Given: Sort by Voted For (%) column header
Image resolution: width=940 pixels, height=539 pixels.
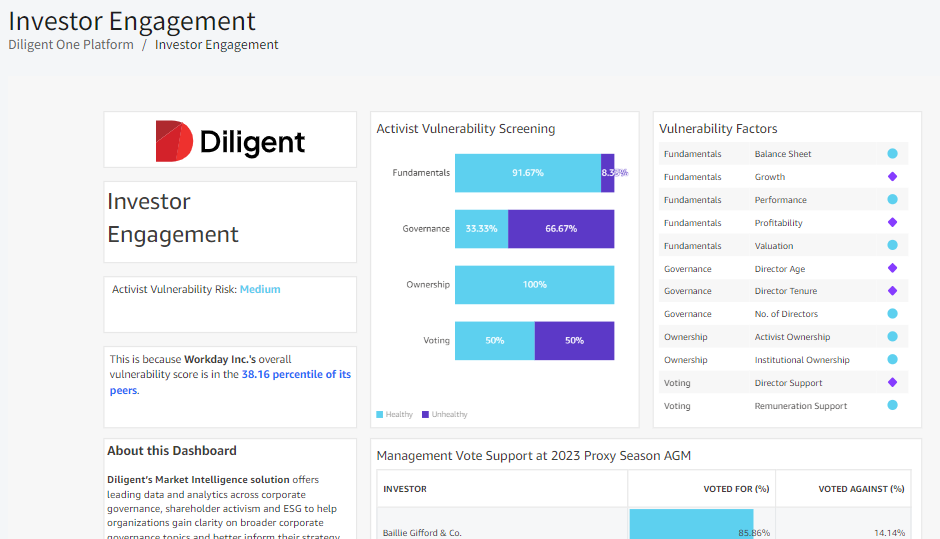Looking at the screenshot, I should pos(737,489).
